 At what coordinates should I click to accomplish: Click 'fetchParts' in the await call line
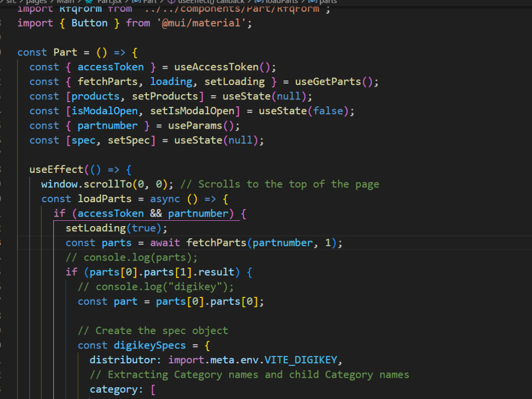click(217, 243)
